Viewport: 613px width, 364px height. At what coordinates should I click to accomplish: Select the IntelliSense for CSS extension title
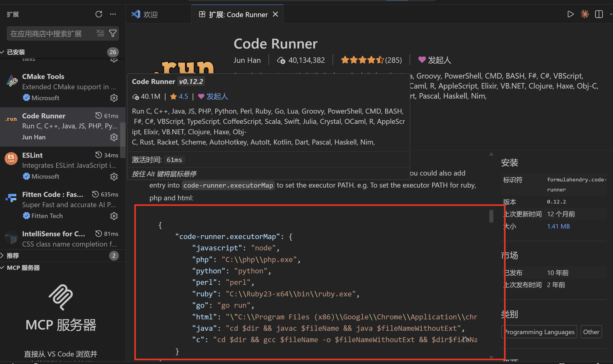54,234
